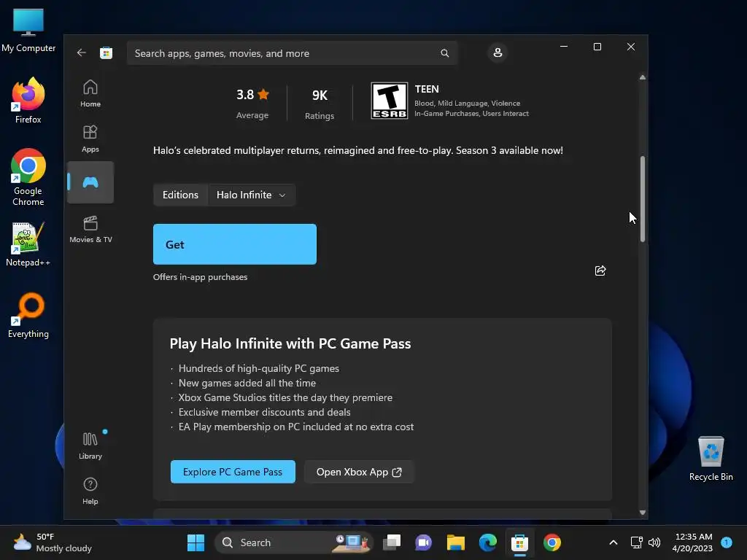Screen dimensions: 747x560
Task: Select the My Computer desktop icon
Action: tap(28, 30)
